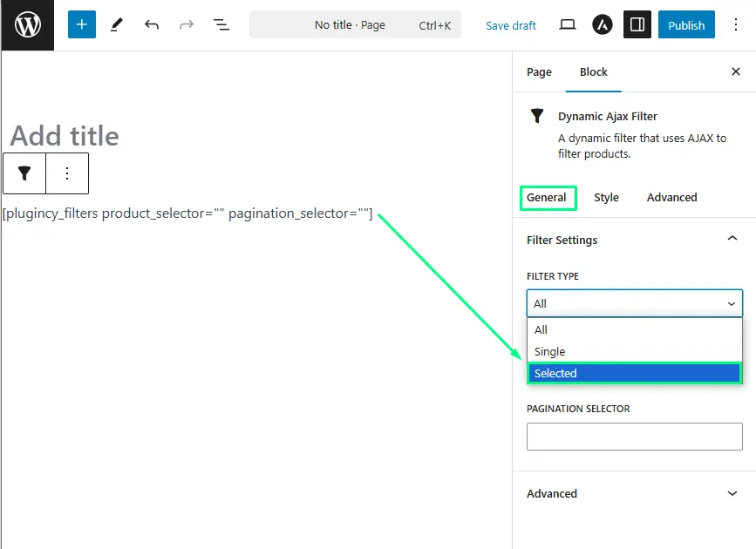Click Save draft

click(511, 25)
